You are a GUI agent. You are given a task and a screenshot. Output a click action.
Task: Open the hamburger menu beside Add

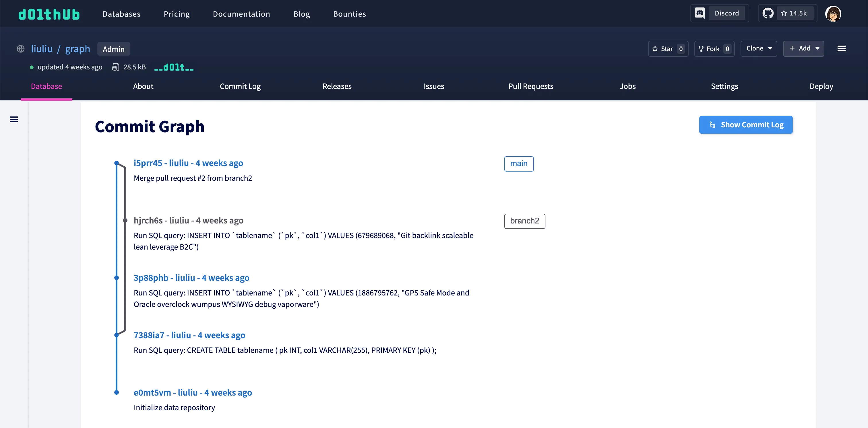tap(841, 49)
